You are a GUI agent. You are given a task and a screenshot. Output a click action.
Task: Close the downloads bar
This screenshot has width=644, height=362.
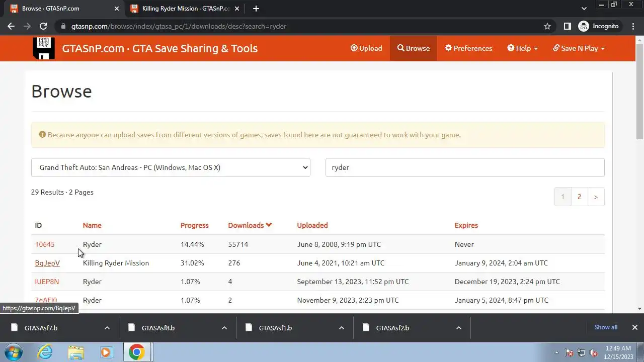(634, 327)
